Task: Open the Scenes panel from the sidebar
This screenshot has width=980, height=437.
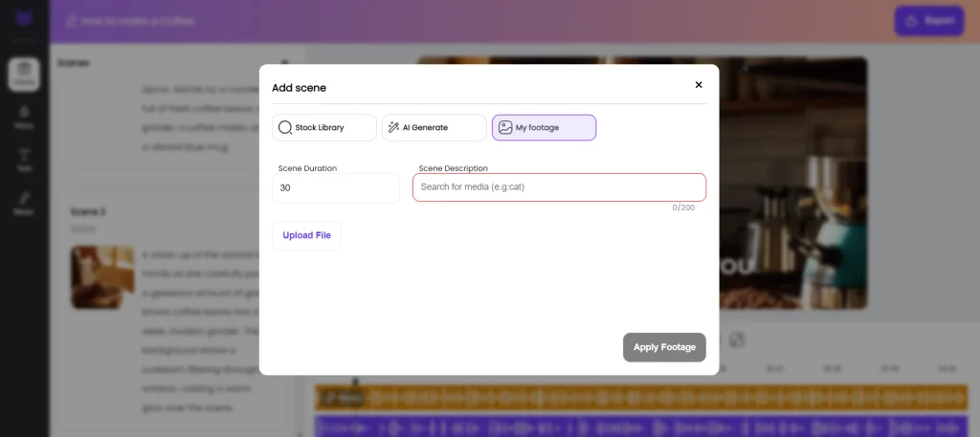Action: [x=24, y=75]
